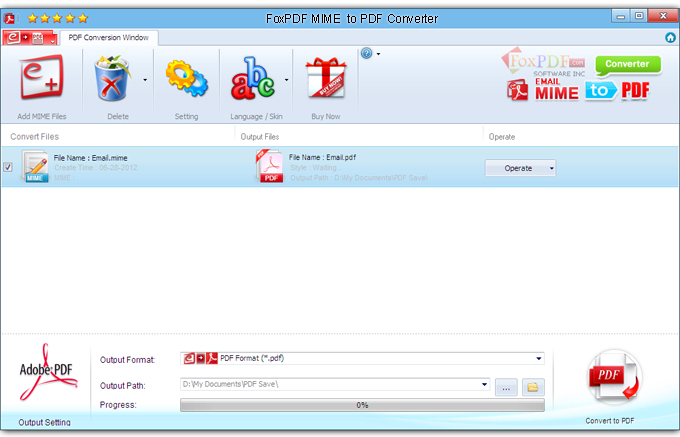Open the output folder icon button
The height and width of the screenshot is (437, 680).
click(533, 387)
